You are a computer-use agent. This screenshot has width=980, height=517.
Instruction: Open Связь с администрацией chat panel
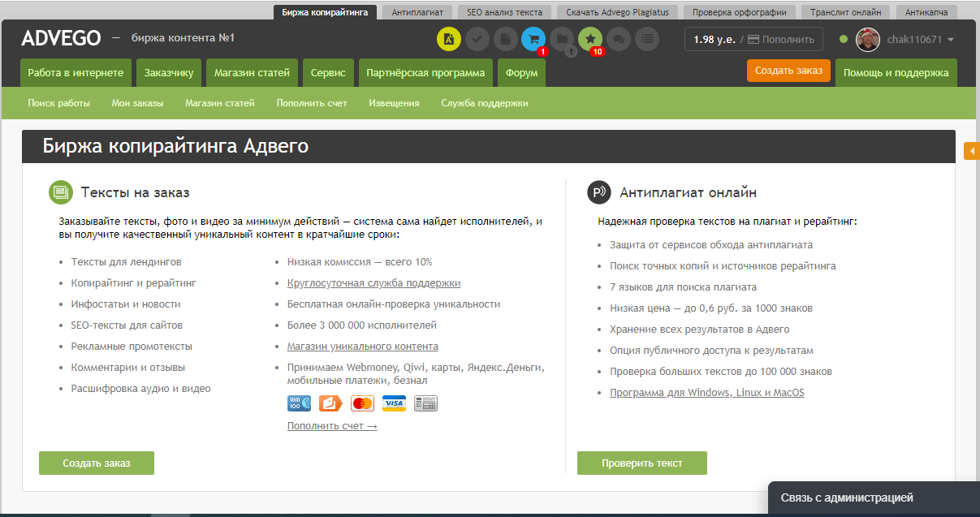pyautogui.click(x=874, y=498)
